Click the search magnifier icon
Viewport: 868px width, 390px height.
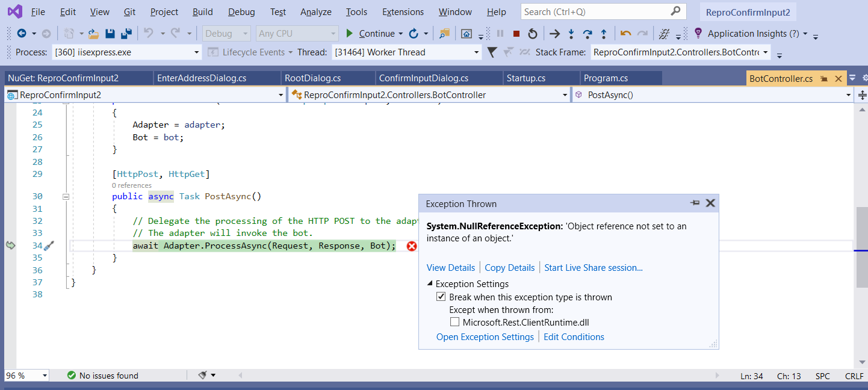point(675,11)
